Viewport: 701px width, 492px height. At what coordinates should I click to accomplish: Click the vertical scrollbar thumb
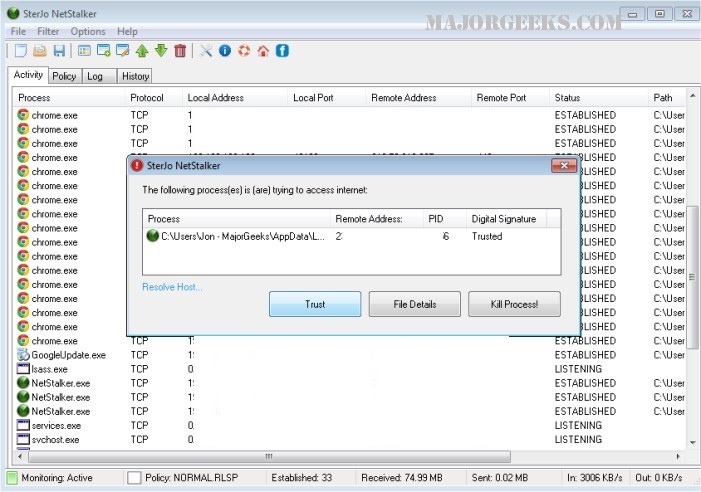point(692,276)
